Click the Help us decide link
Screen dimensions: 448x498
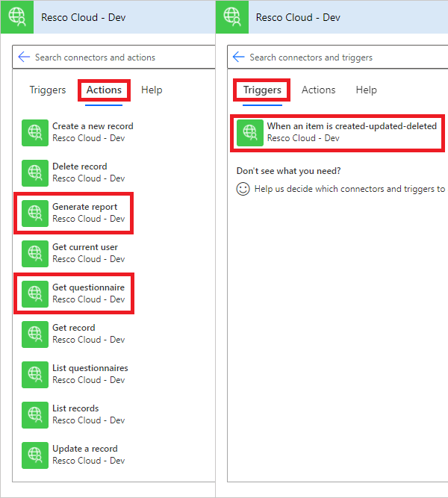(x=349, y=190)
